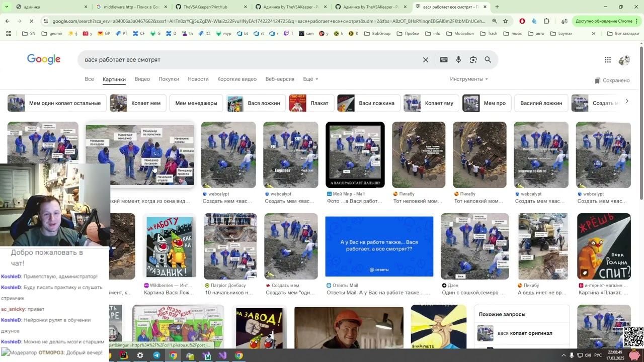Switch the РУС input language indicator
The height and width of the screenshot is (362, 644).
coord(599,355)
